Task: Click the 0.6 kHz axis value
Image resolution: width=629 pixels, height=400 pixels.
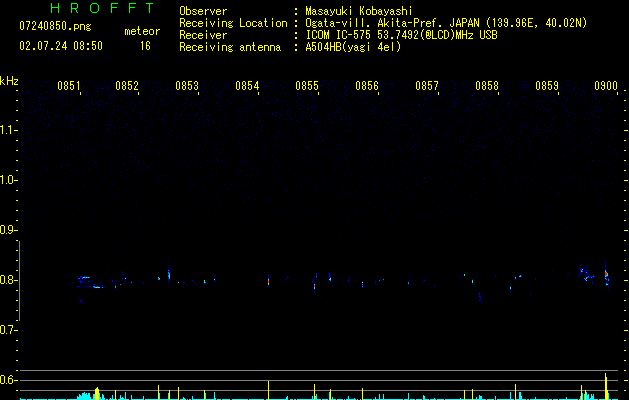Action: pos(8,380)
